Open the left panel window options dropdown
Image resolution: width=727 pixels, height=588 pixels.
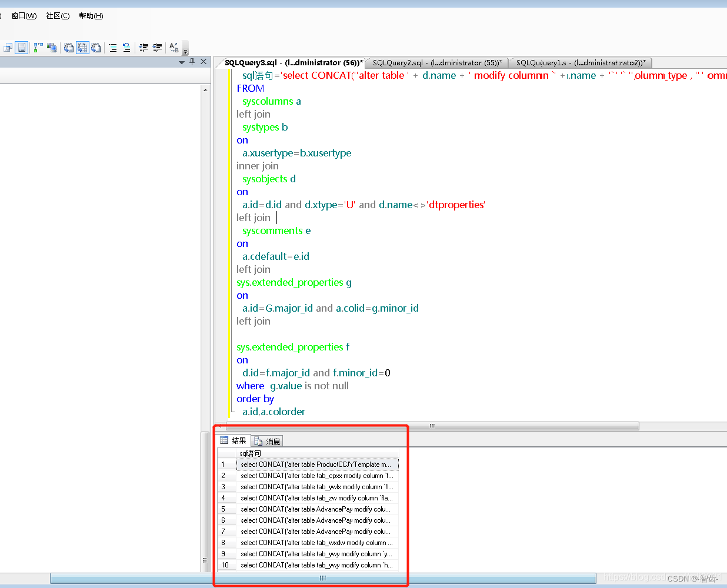[x=182, y=62]
